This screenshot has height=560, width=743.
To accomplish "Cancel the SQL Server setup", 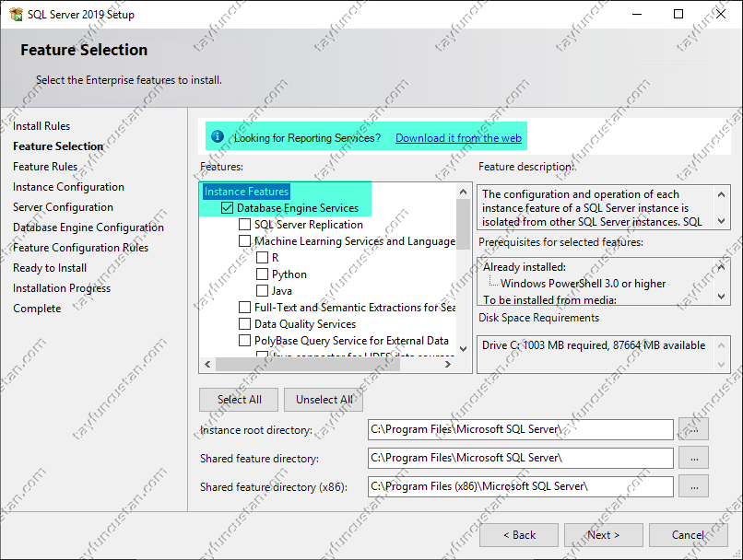I will 688,535.
